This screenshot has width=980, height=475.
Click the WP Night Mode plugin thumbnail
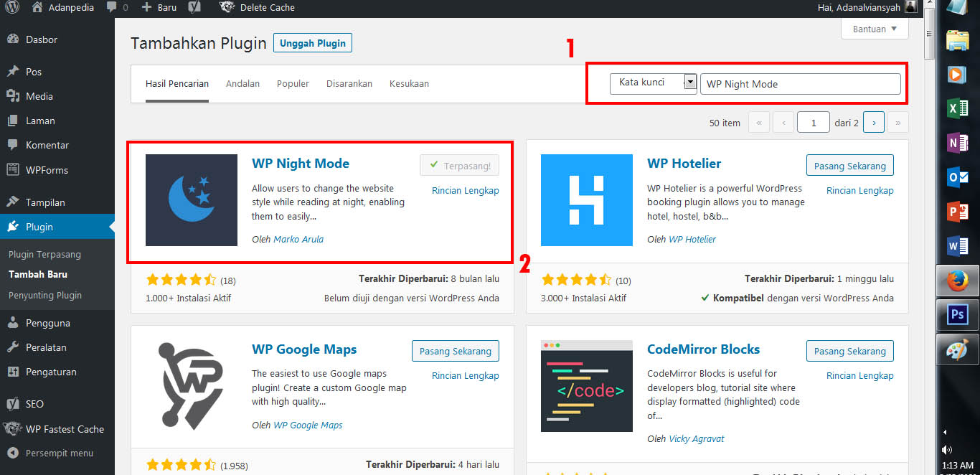tap(192, 200)
